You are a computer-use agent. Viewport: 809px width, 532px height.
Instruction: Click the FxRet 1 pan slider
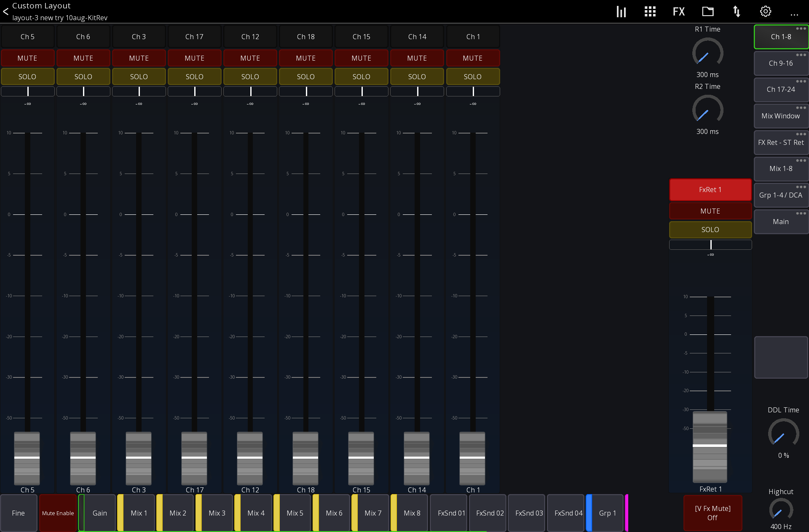(x=710, y=245)
